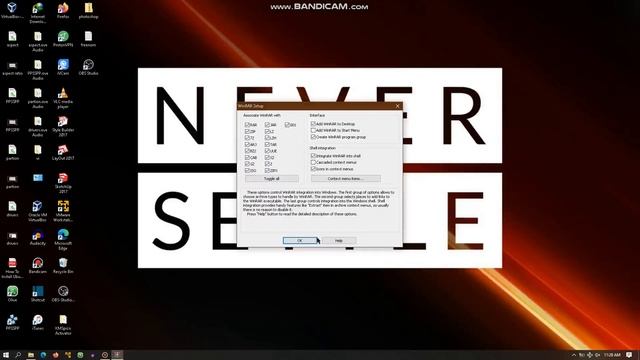Click the Toggle all button

271,179
